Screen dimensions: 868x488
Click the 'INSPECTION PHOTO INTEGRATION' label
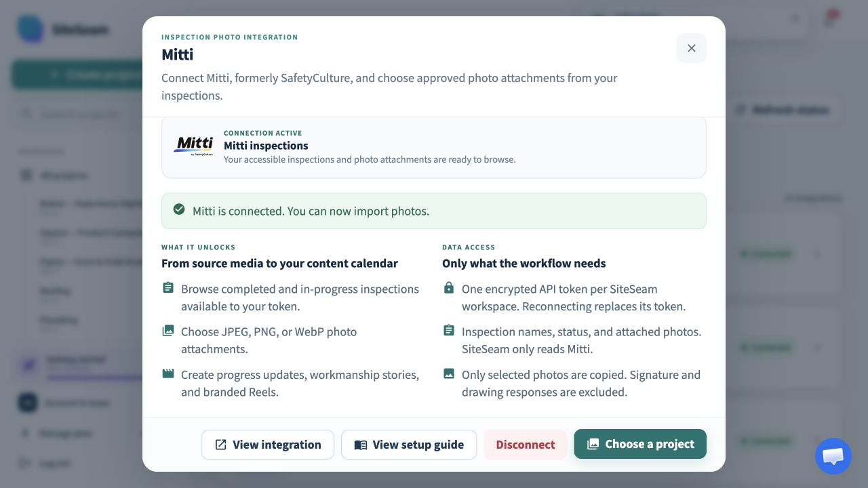[x=229, y=37]
